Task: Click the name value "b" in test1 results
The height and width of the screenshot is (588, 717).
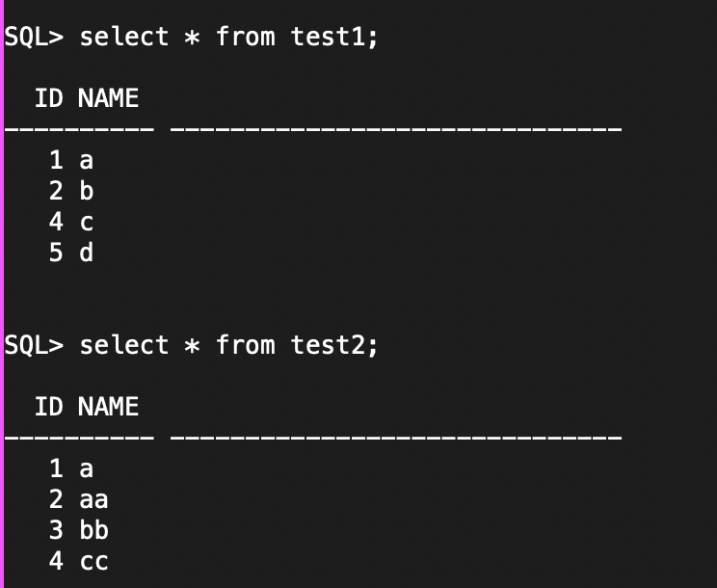Action: tap(86, 192)
